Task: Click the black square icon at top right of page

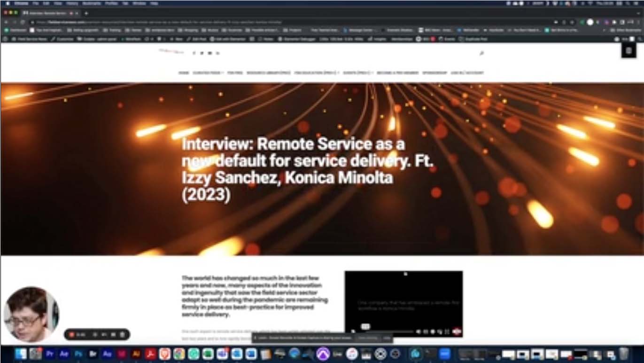Action: coord(628,51)
